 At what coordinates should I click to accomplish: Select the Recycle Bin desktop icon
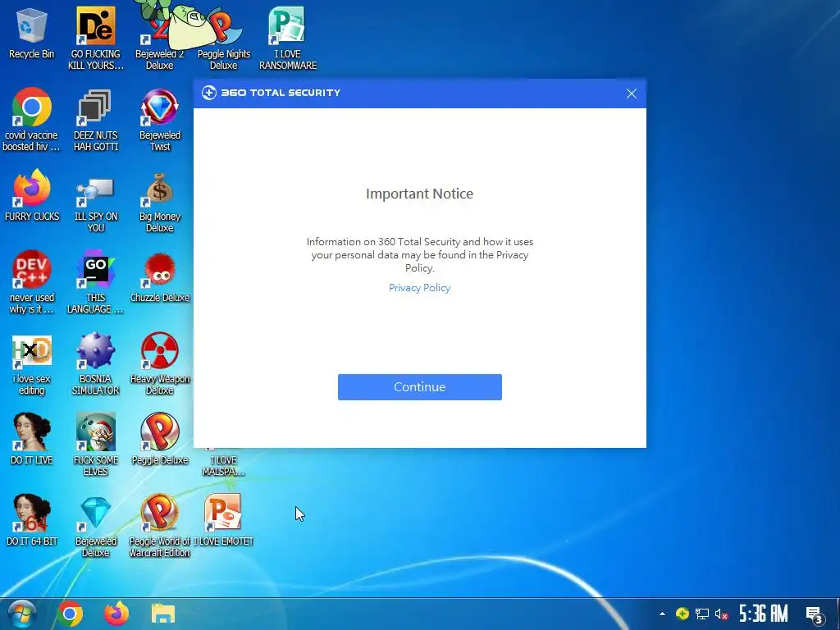(32, 33)
